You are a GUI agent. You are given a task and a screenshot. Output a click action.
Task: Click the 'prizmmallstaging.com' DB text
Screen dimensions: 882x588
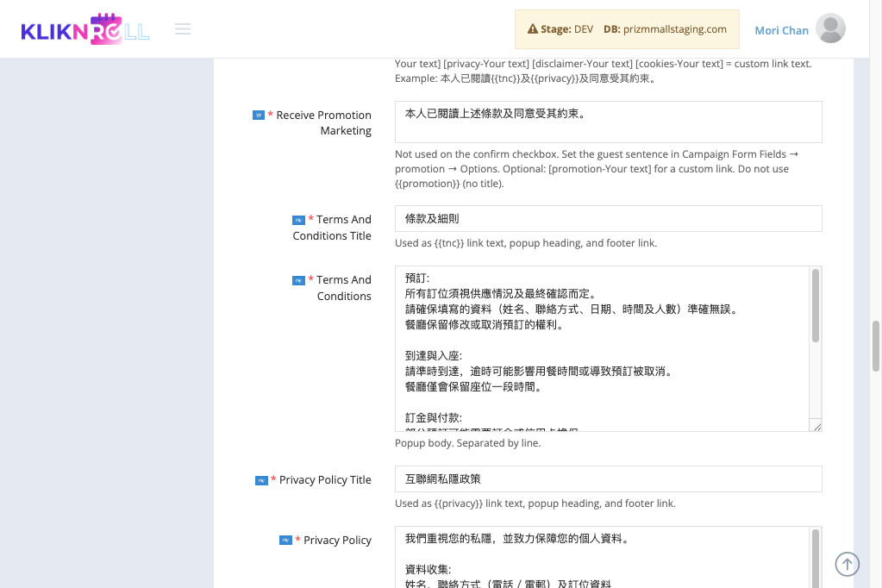(674, 29)
